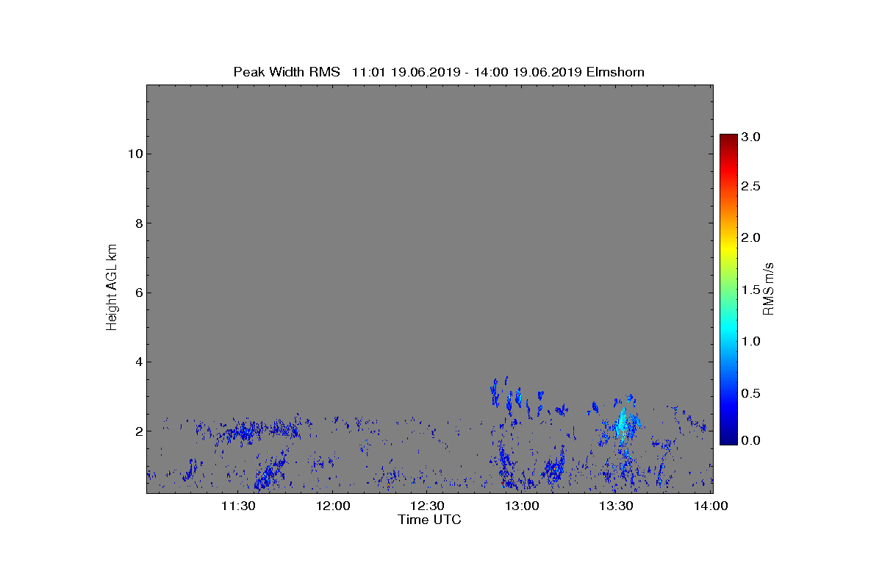Viewport: 882px width, 588px height.
Task: Click the 11:30 time tick label
Action: (238, 506)
